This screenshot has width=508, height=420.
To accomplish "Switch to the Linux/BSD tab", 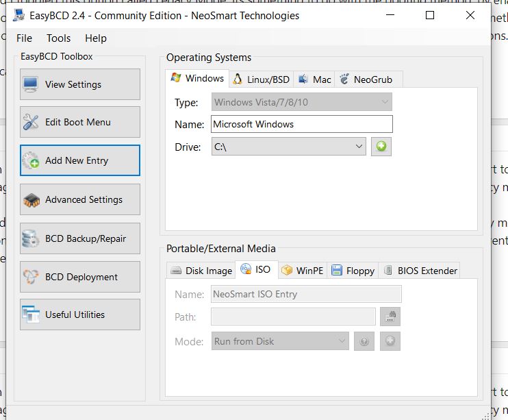I will coord(261,79).
